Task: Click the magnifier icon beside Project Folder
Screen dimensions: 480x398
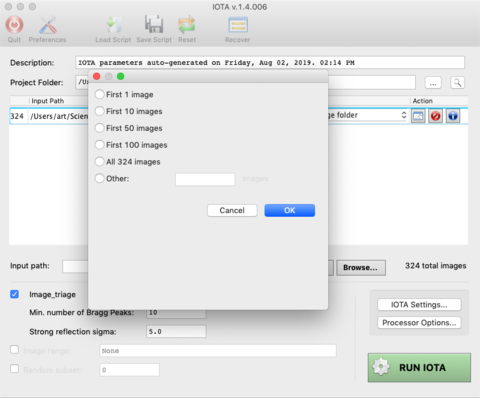Action: 457,82
